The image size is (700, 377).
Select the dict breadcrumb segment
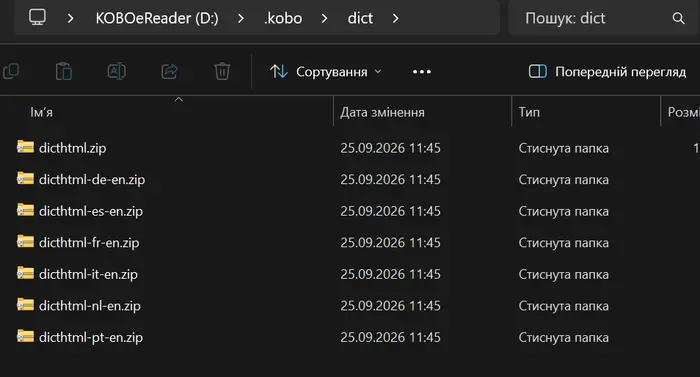pyautogui.click(x=360, y=18)
